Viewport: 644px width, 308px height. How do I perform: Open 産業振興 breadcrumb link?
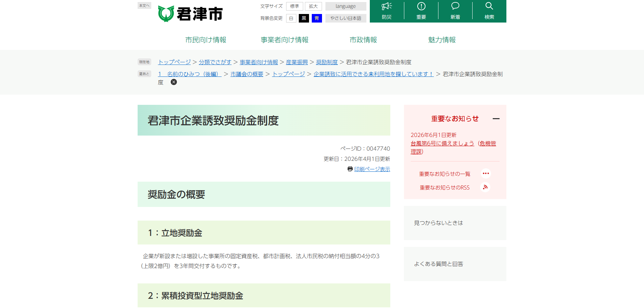point(297,62)
